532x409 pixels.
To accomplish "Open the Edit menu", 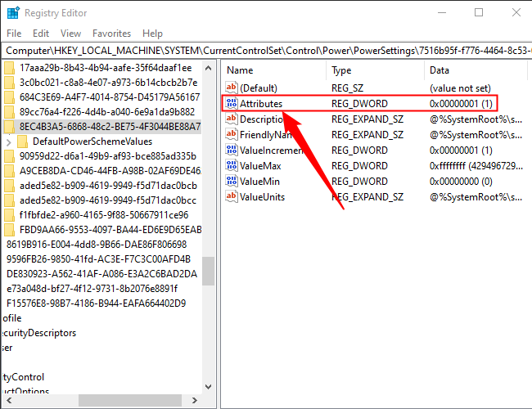I will (41, 34).
